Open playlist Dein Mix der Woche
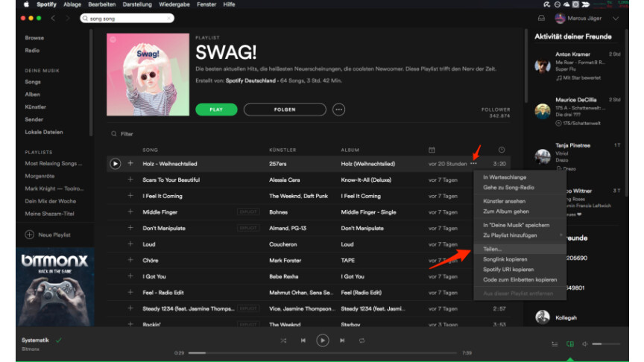 point(50,201)
